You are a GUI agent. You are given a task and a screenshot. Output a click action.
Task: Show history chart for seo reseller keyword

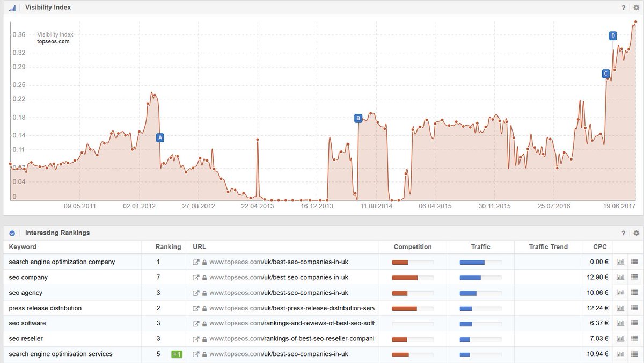[620, 339]
